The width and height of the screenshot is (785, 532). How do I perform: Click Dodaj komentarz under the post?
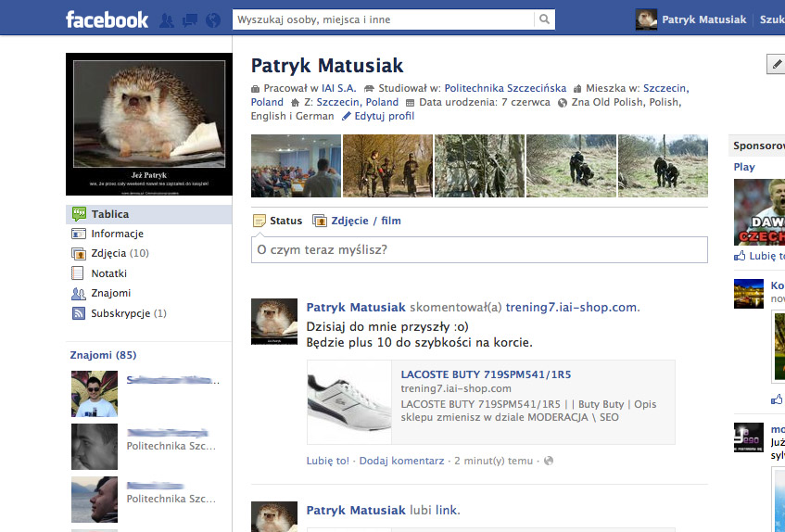(x=401, y=461)
